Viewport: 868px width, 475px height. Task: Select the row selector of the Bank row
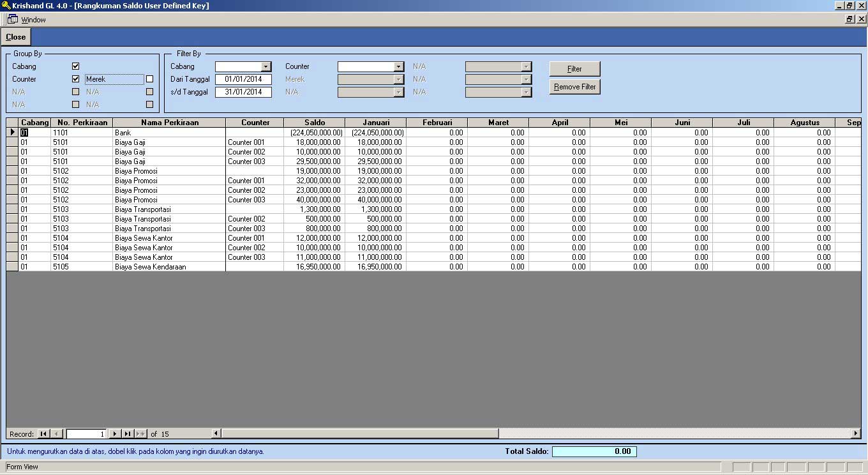[x=13, y=132]
